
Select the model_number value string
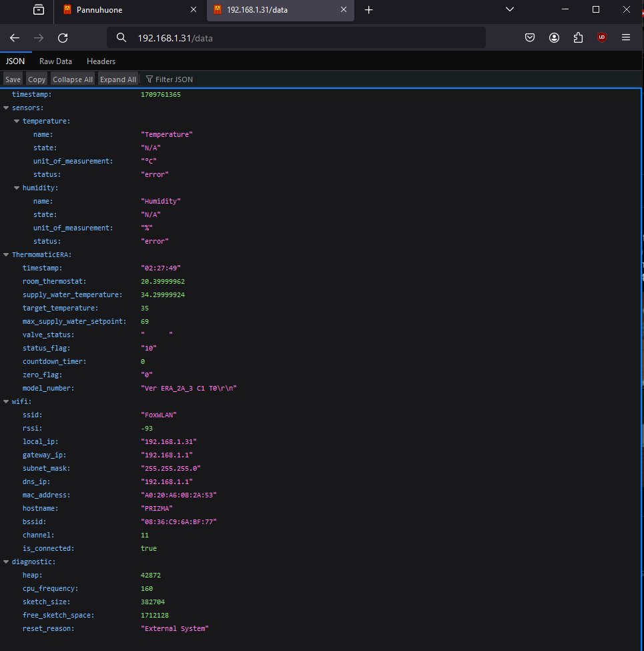pos(189,388)
